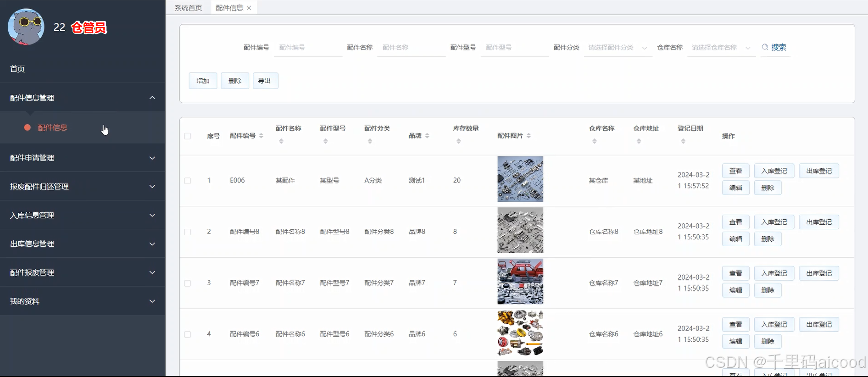Sort by 配件编号 column arrows

[x=261, y=136]
